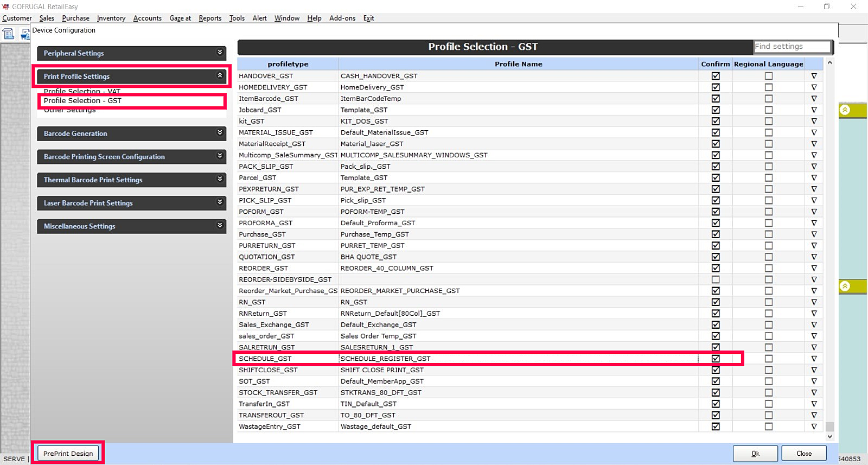
Task: Collapse the Print Profile Settings section
Action: click(132, 77)
